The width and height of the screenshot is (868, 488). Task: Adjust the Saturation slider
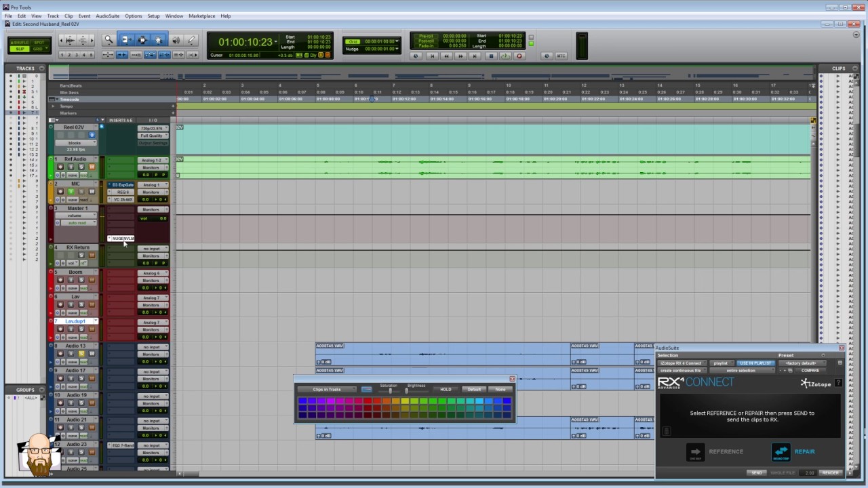click(x=389, y=390)
